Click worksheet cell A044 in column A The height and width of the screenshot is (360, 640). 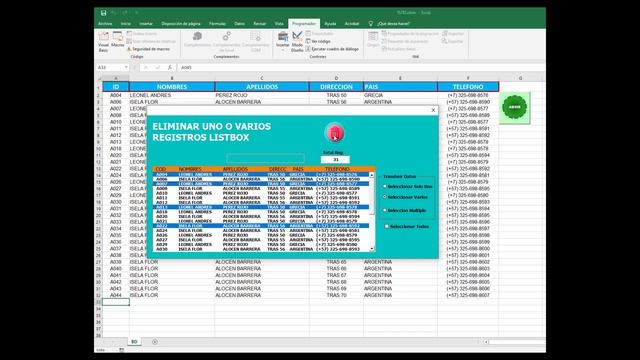tap(116, 295)
